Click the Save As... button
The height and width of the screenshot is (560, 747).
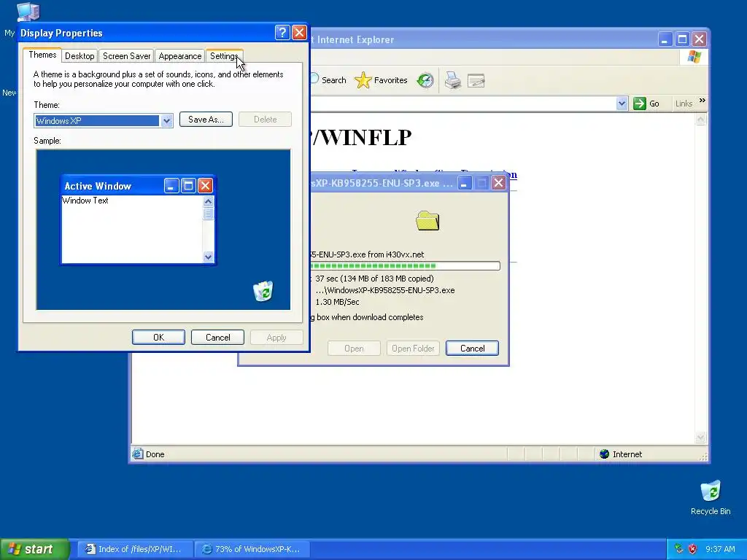(x=206, y=120)
